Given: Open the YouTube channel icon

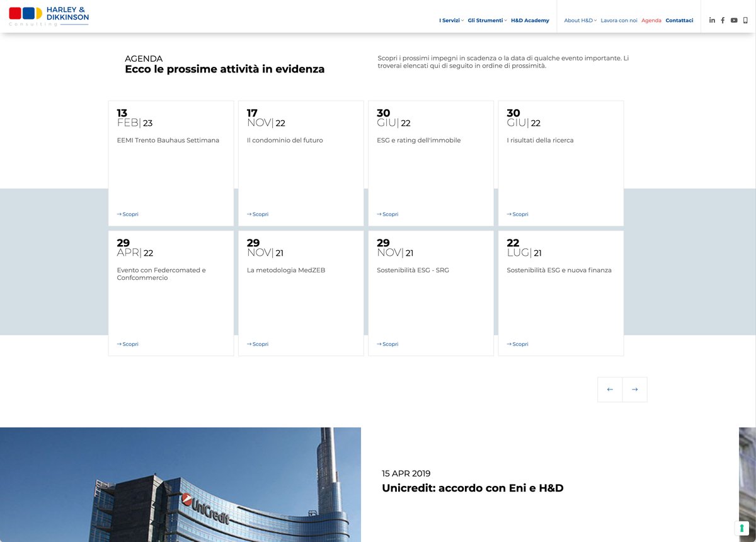Looking at the screenshot, I should pos(734,20).
